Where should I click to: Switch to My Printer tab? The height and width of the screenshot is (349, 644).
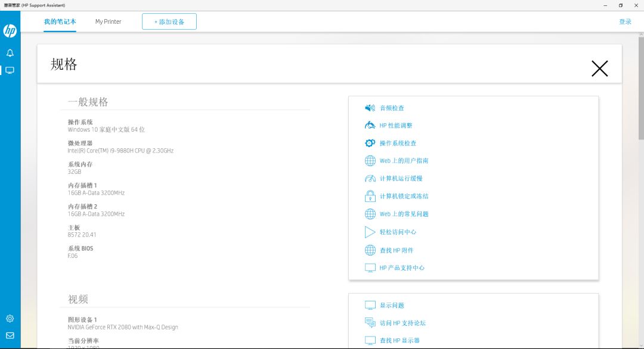108,21
